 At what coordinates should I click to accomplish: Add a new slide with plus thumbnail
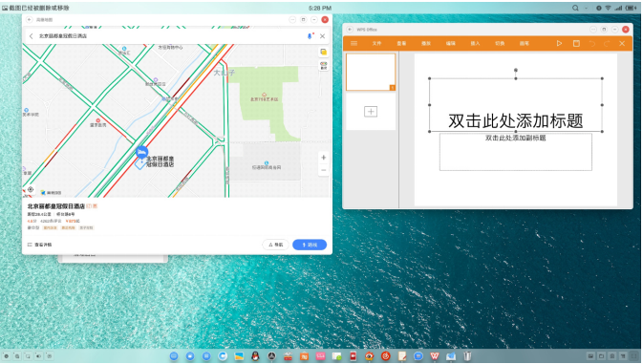pos(371,112)
